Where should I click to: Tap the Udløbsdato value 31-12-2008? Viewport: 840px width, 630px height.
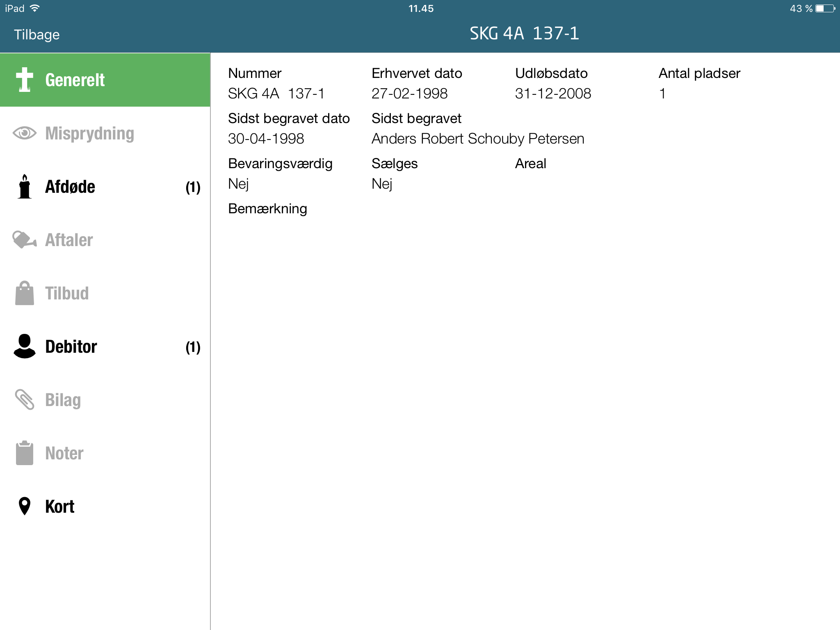553,94
